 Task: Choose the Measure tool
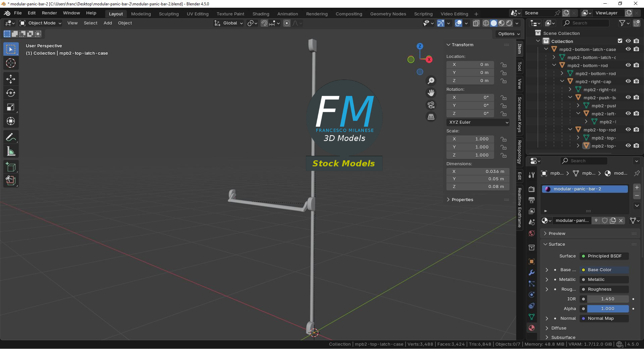click(x=11, y=152)
